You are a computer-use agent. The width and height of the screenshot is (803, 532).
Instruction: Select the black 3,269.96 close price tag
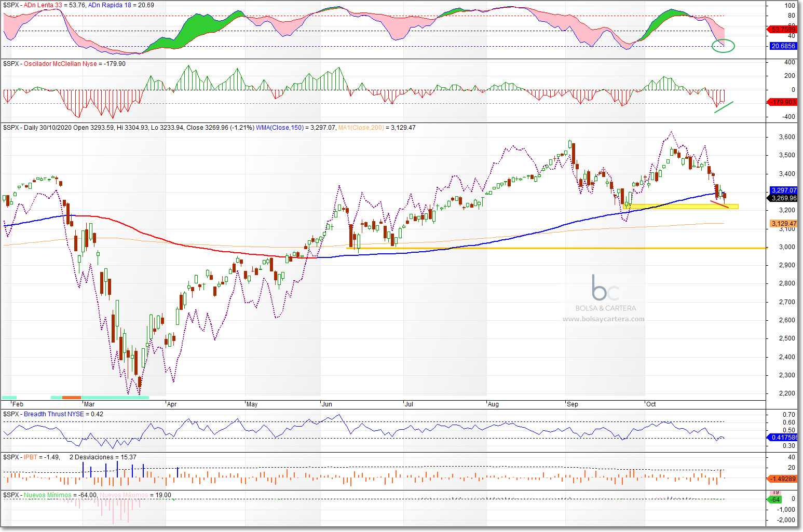point(782,198)
